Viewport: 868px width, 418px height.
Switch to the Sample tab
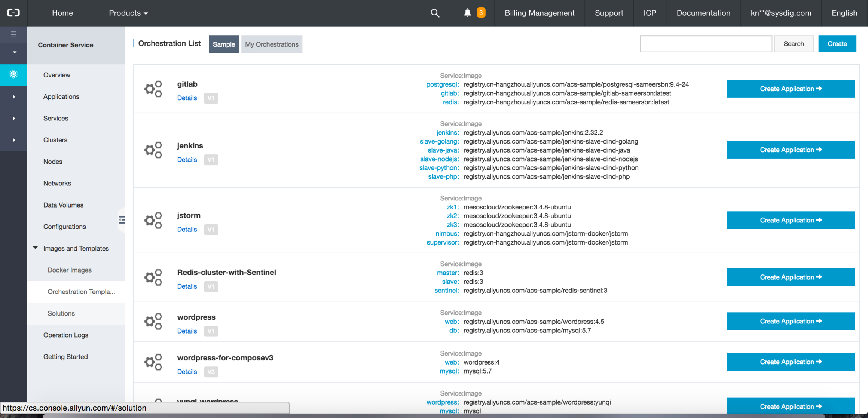224,44
